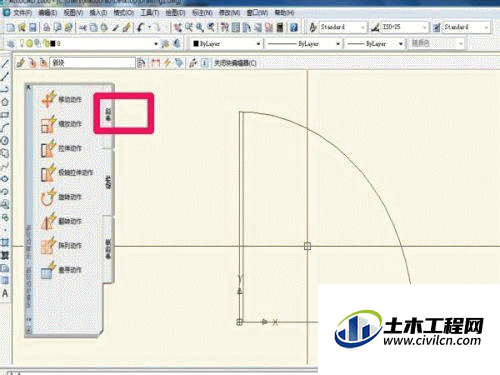Open the Dimension (标注) menu
Image resolution: width=500 pixels, height=375 pixels.
(x=202, y=13)
